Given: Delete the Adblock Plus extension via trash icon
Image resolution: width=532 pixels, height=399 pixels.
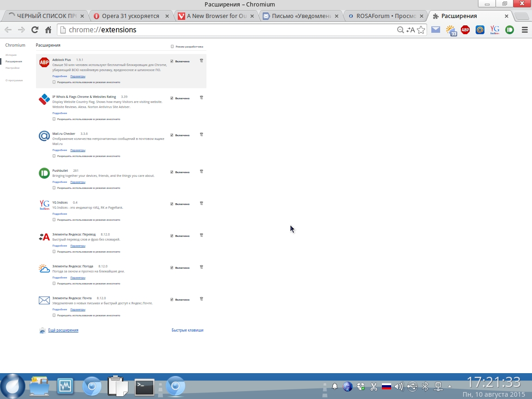Looking at the screenshot, I should pos(201,61).
